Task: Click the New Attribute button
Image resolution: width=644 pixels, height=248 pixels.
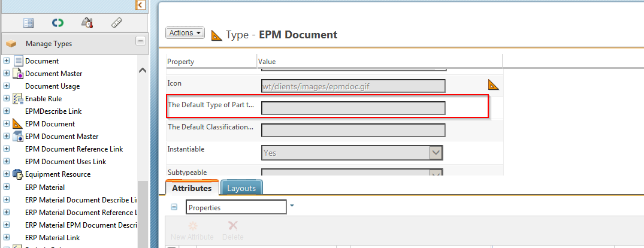Action: pos(192,231)
